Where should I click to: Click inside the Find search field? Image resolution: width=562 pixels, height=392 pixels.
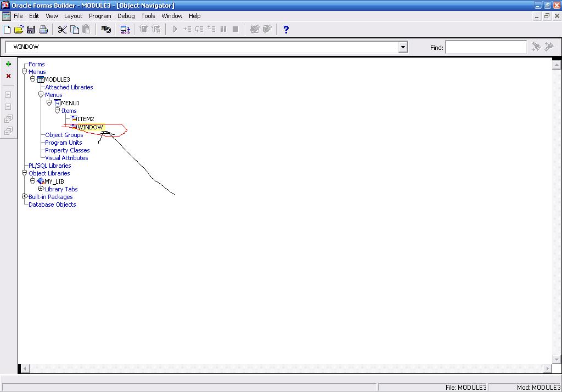coord(486,48)
